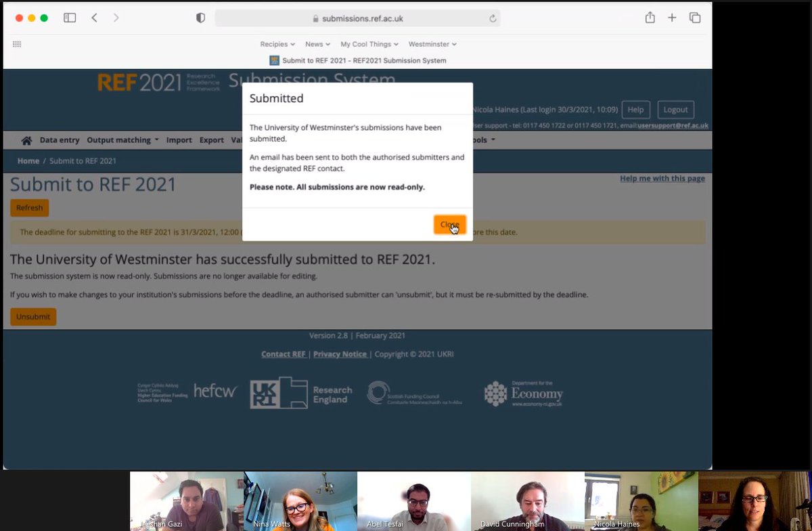Open the Output matching dropdown menu
Viewport: 812px width, 531px height.
tap(122, 140)
